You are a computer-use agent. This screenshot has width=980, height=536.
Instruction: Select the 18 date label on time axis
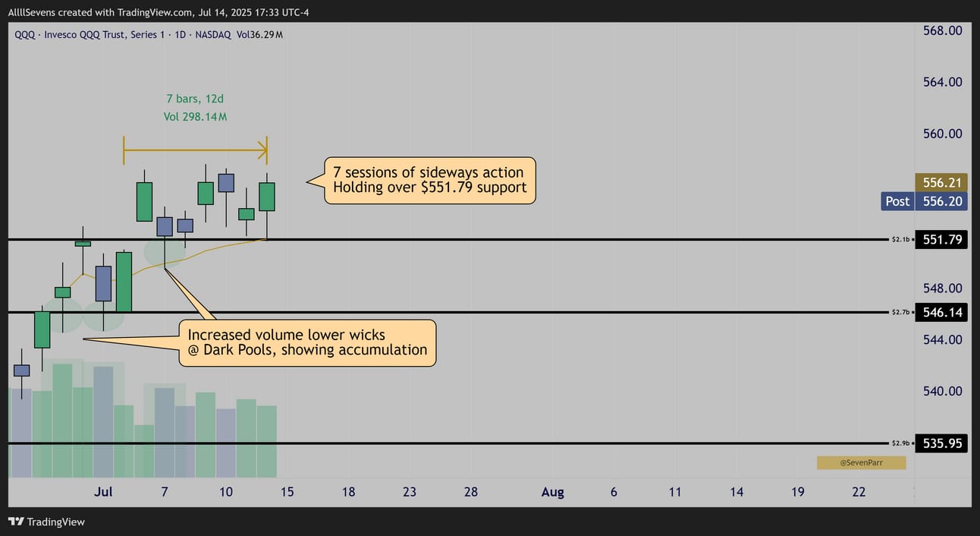pos(348,492)
